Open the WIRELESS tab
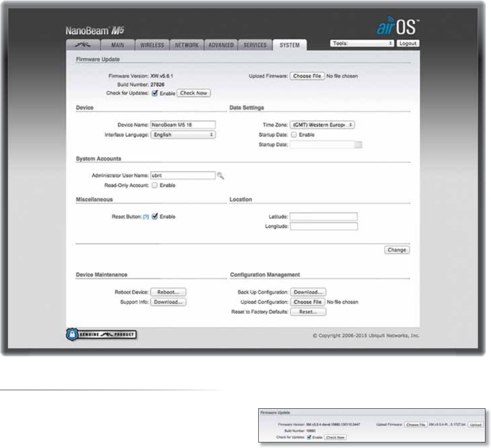Viewport: 491px width, 448px height. coord(152,45)
